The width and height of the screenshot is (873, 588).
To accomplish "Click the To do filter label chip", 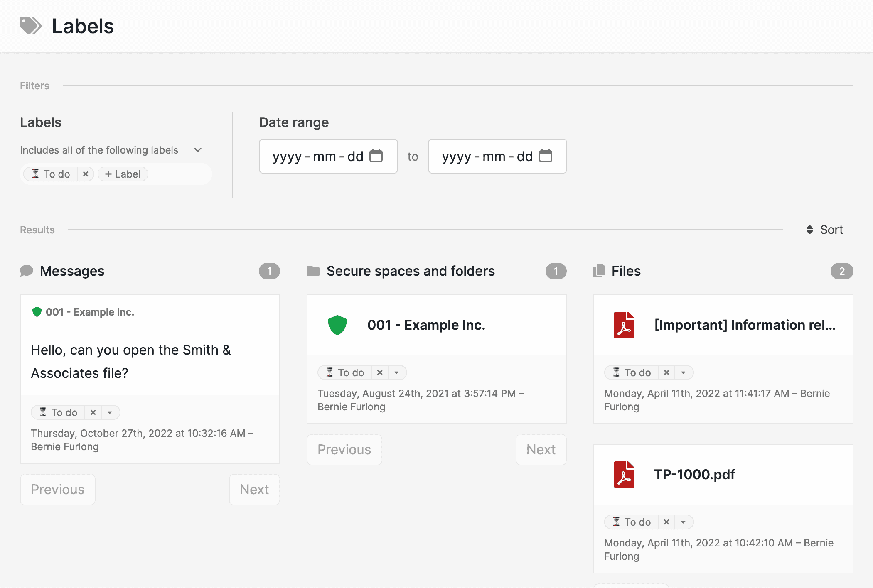I will 51,174.
